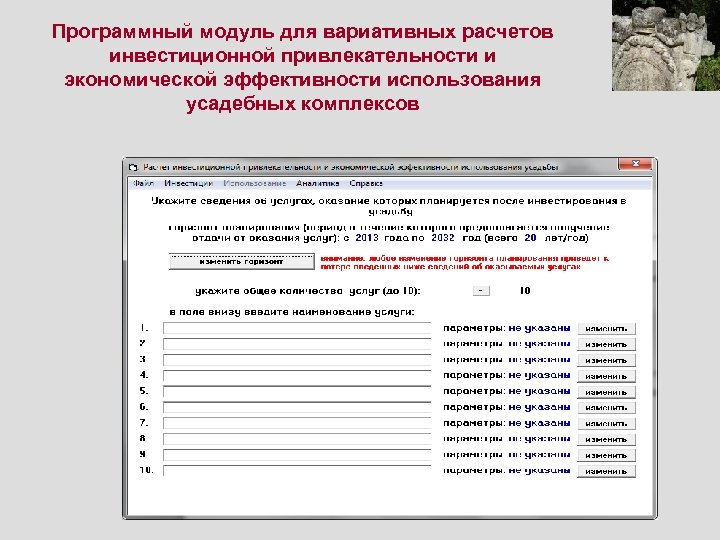The image size is (720, 540).
Task: Activate service name field number 9
Action: pyautogui.click(x=297, y=455)
